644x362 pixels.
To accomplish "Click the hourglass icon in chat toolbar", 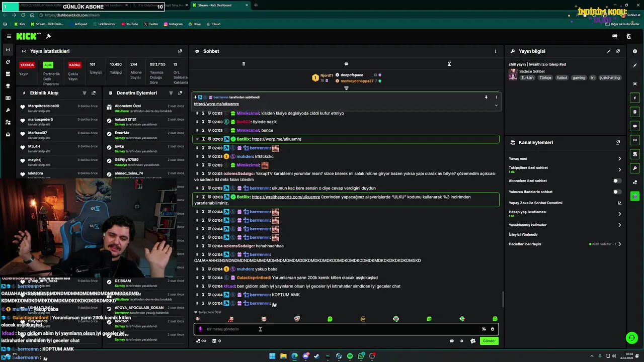I will pyautogui.click(x=449, y=64).
